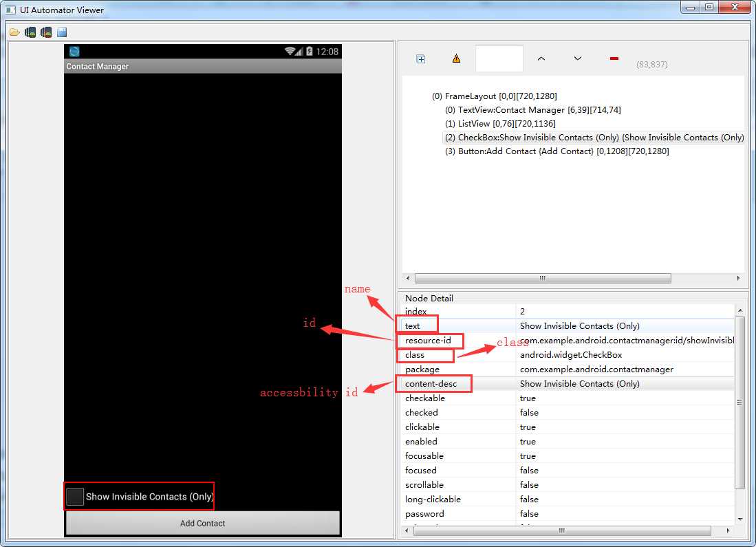Select the checked property row

568,412
